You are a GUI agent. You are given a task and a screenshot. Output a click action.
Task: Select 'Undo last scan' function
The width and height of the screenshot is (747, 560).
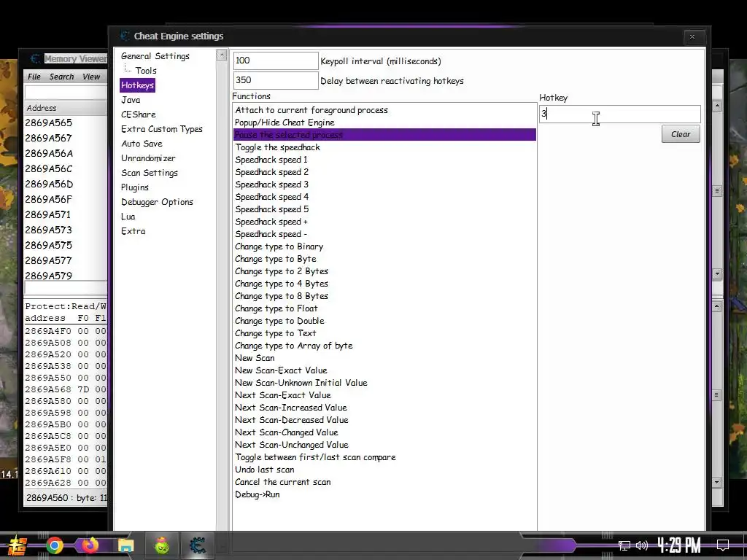click(384, 469)
